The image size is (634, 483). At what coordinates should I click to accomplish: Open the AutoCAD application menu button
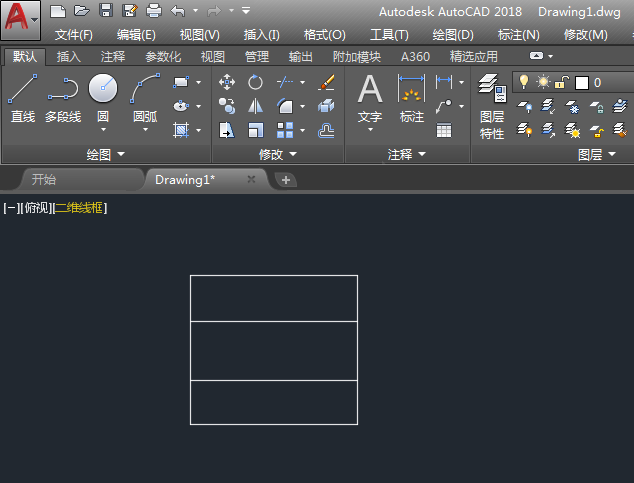pos(20,20)
